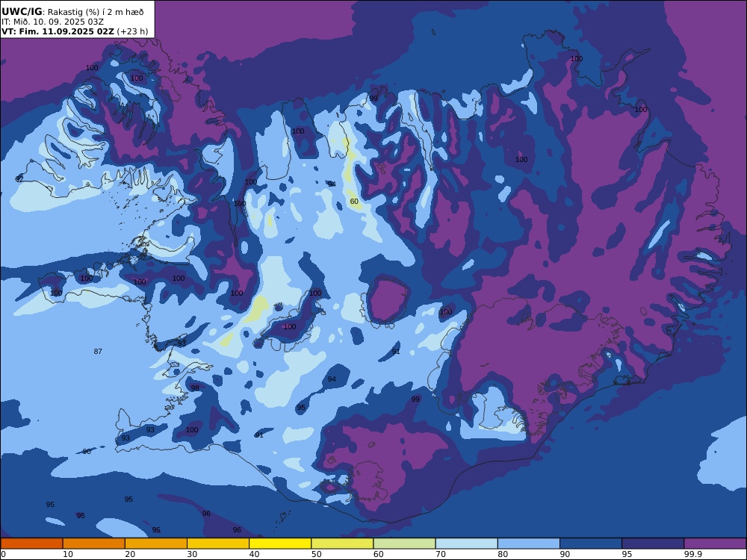Click the '99.9' legend scale label
This screenshot has width=747, height=560.
coord(693,554)
